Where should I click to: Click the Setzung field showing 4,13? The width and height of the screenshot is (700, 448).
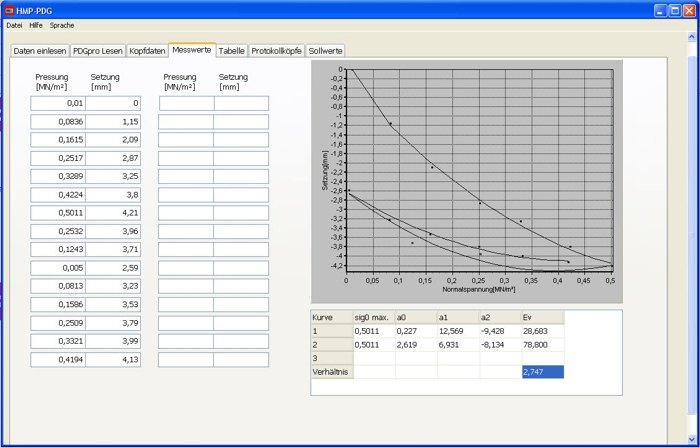(x=113, y=359)
